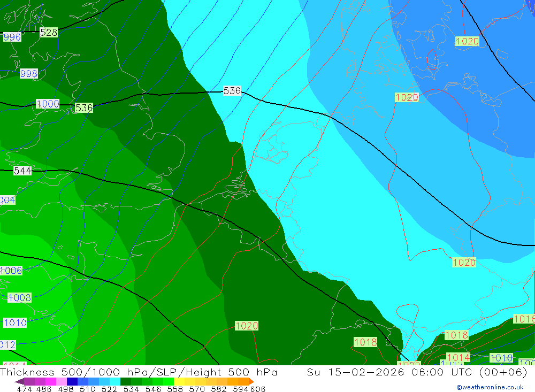Click the blue 1008 isobar label

[x=19, y=297]
